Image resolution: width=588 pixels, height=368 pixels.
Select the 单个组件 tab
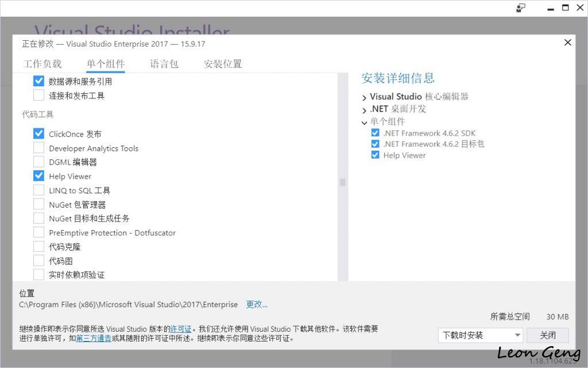click(106, 64)
